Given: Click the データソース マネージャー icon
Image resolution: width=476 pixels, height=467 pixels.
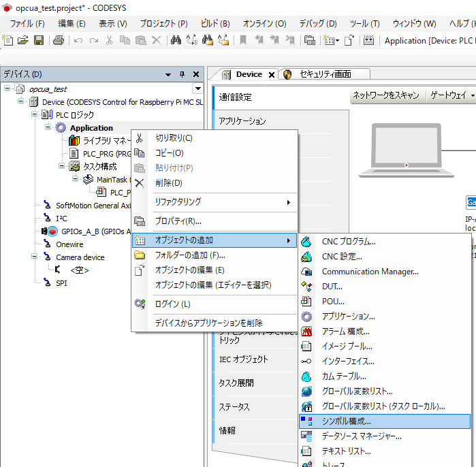Looking at the screenshot, I should [x=306, y=436].
